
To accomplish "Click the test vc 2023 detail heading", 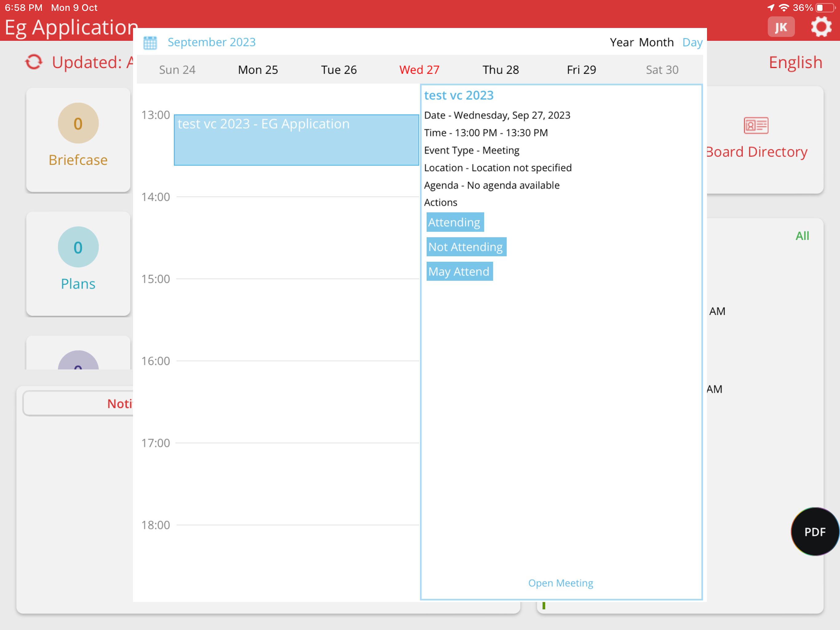I will 458,95.
